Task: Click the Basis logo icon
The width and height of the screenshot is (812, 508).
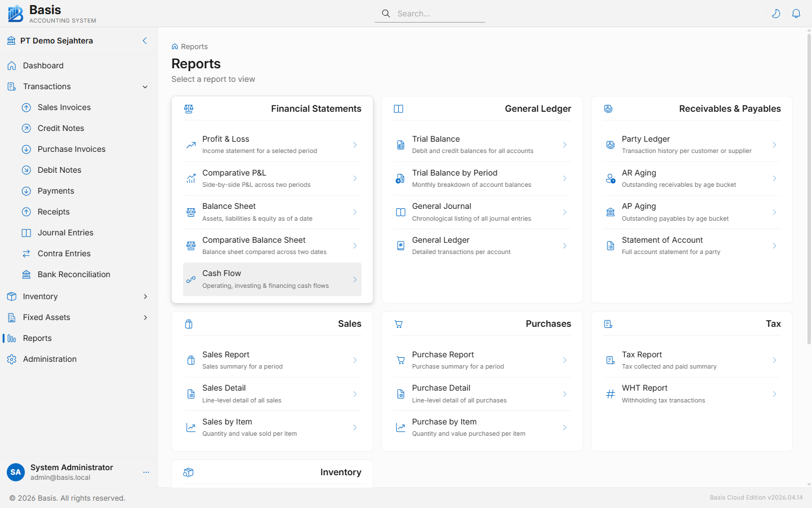Action: [x=15, y=12]
